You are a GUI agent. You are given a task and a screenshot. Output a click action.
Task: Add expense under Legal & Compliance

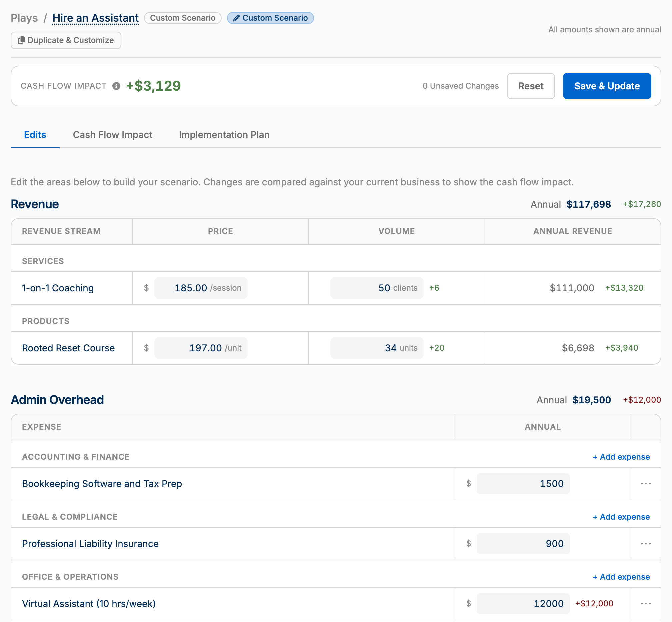point(621,517)
